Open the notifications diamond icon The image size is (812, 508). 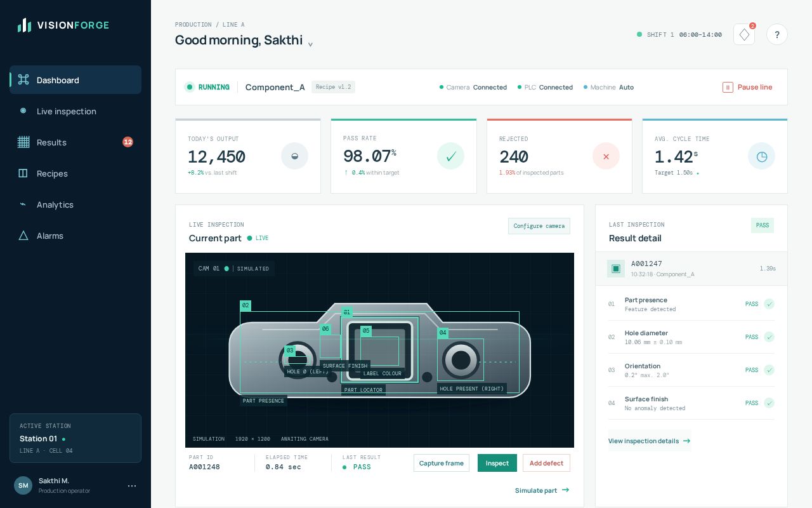click(x=744, y=34)
